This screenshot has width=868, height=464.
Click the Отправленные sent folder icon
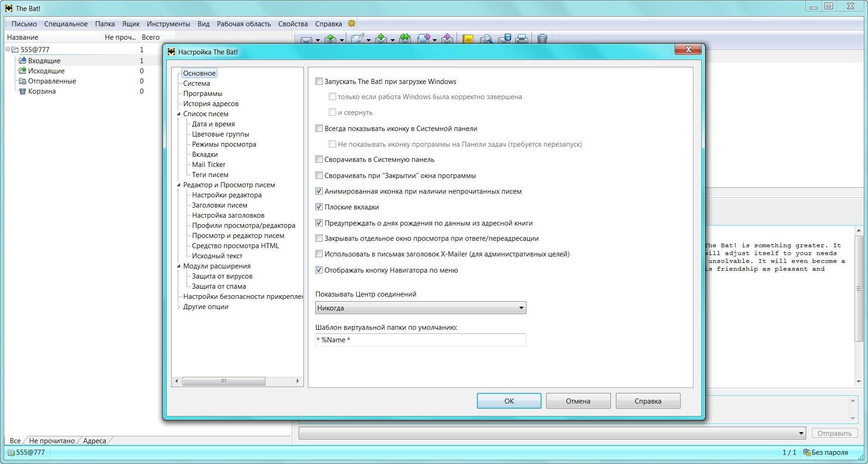tap(22, 81)
